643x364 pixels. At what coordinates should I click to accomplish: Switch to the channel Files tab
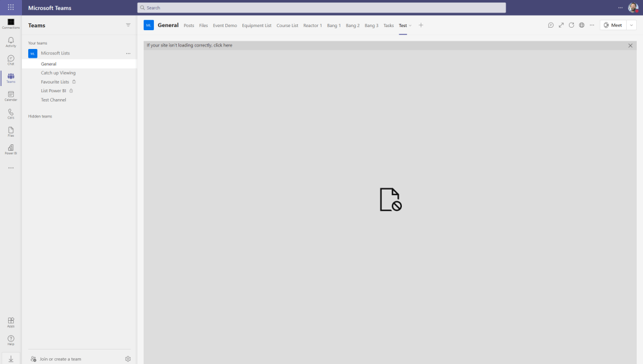tap(203, 25)
